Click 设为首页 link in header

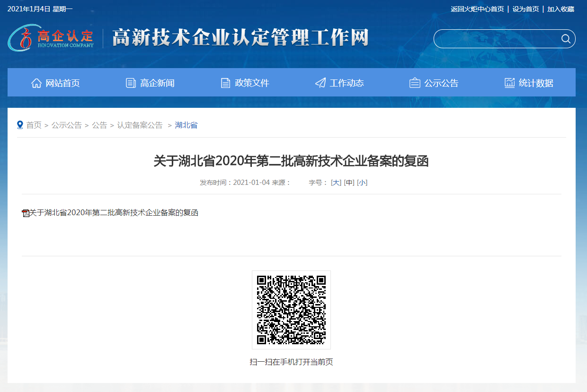(525, 9)
